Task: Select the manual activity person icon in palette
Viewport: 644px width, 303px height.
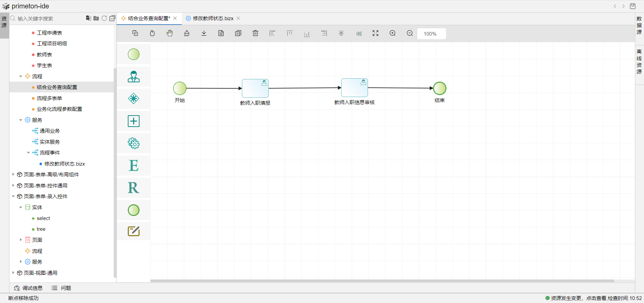Action: [x=133, y=77]
